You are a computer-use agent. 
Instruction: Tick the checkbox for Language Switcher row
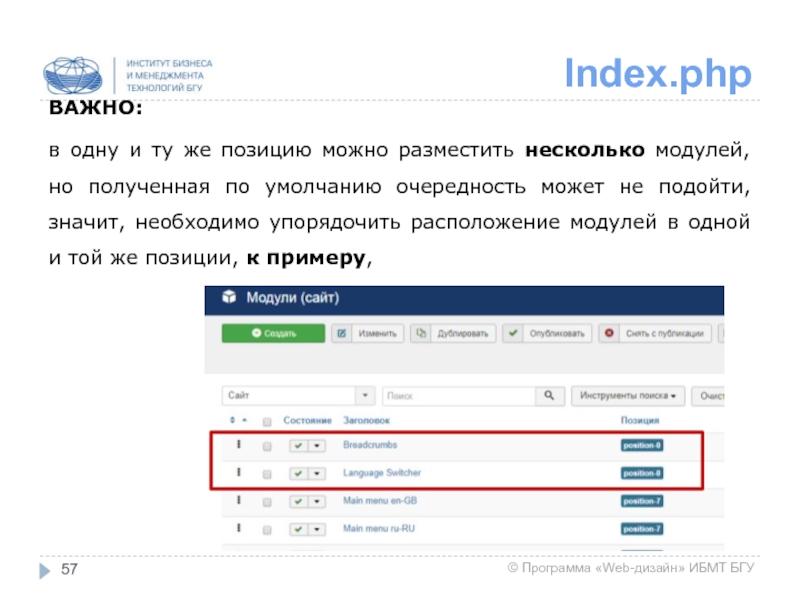[x=267, y=474]
